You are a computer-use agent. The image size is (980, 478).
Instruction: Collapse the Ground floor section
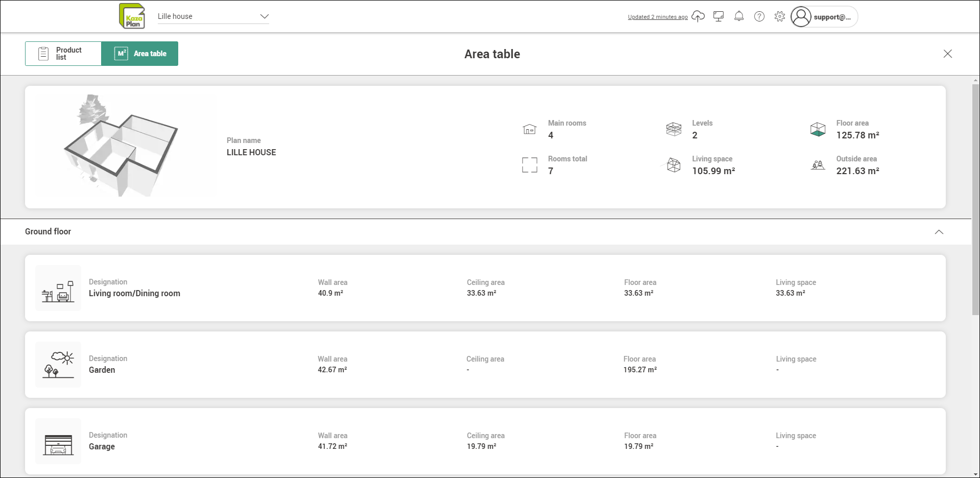click(939, 232)
